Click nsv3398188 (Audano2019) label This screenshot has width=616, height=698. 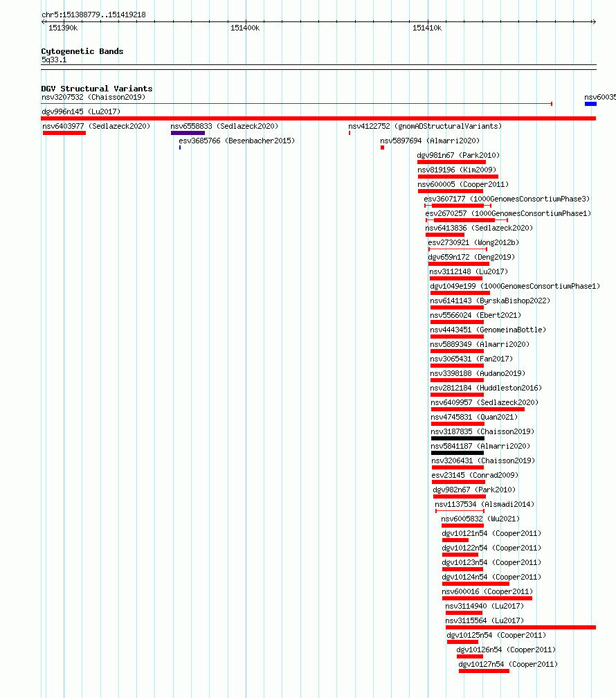pos(478,373)
